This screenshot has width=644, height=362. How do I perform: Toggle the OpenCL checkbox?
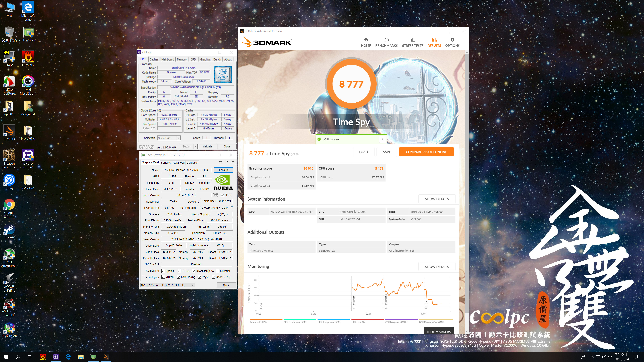point(163,271)
